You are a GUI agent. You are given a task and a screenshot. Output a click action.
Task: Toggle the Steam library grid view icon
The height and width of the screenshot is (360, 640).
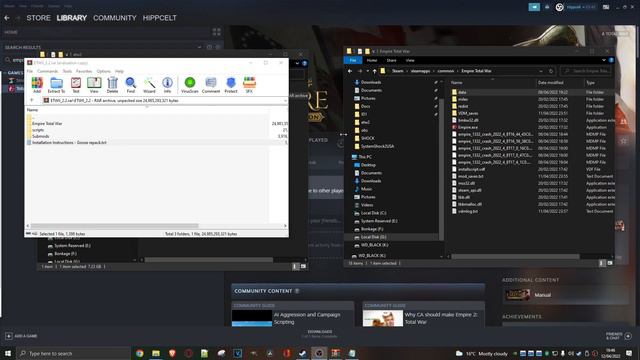tap(216, 32)
